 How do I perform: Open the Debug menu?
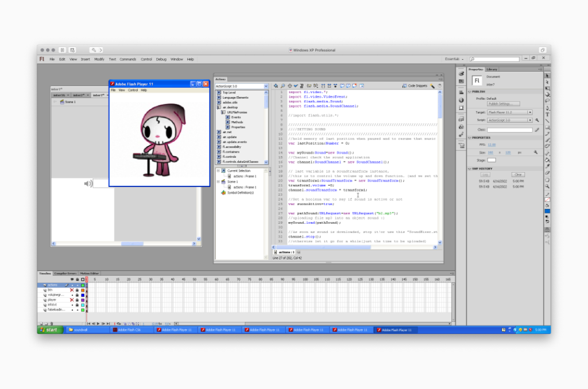[x=161, y=59]
